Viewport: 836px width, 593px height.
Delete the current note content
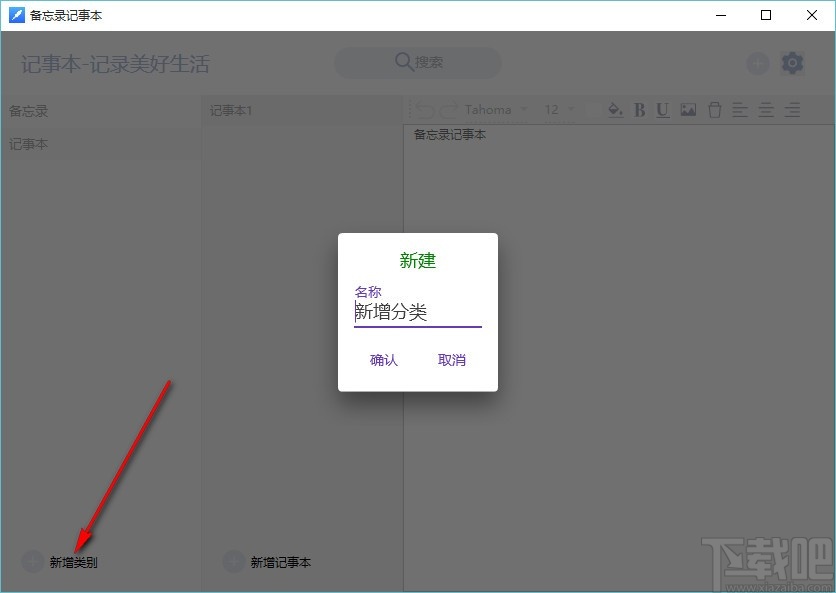pos(714,110)
